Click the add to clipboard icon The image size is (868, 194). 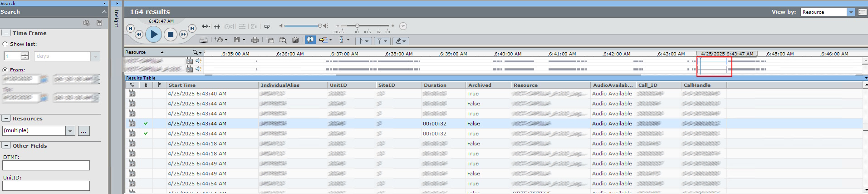click(x=270, y=40)
